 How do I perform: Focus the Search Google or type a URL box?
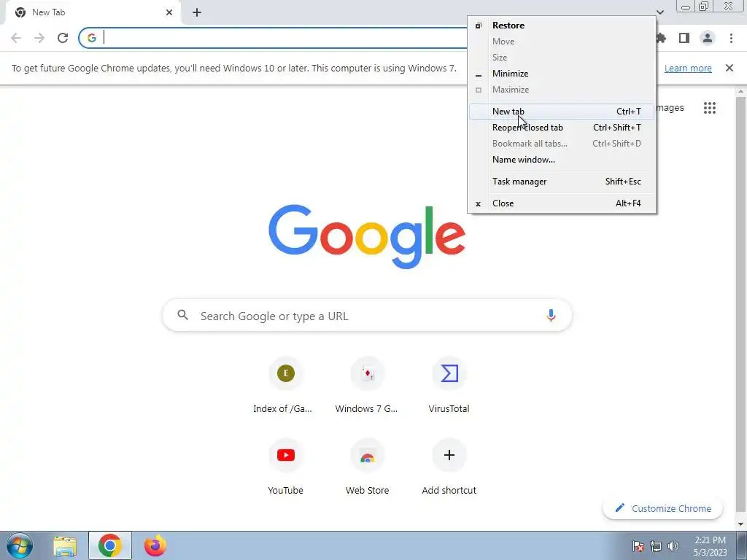(x=367, y=315)
